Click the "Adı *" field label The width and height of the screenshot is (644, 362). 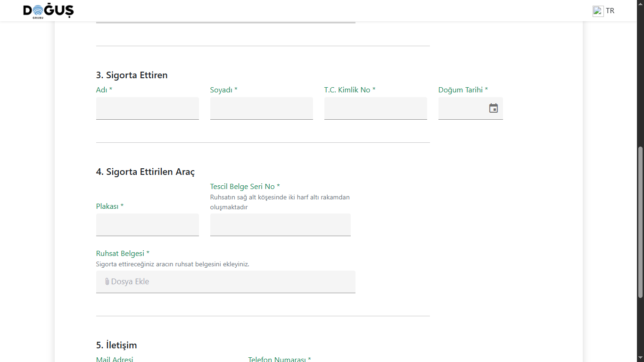(104, 90)
